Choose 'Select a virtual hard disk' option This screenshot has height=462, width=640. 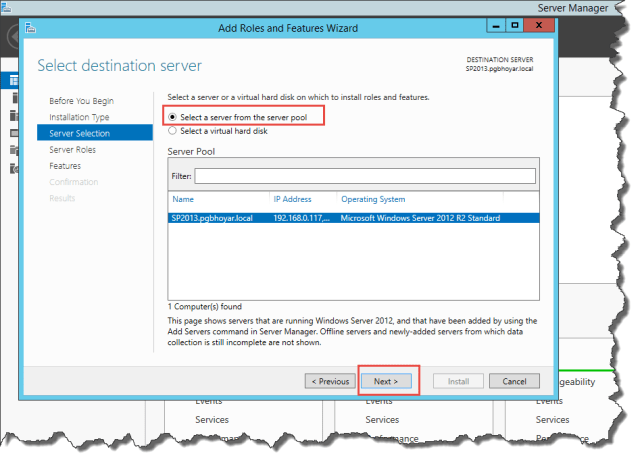pos(173,130)
